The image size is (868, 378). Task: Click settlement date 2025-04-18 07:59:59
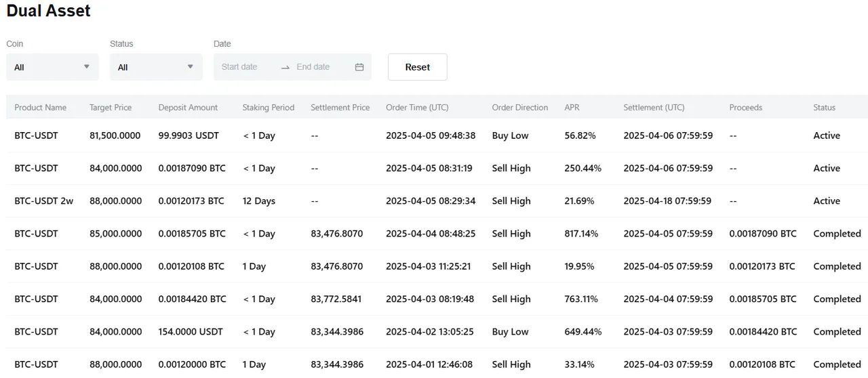[667, 201]
